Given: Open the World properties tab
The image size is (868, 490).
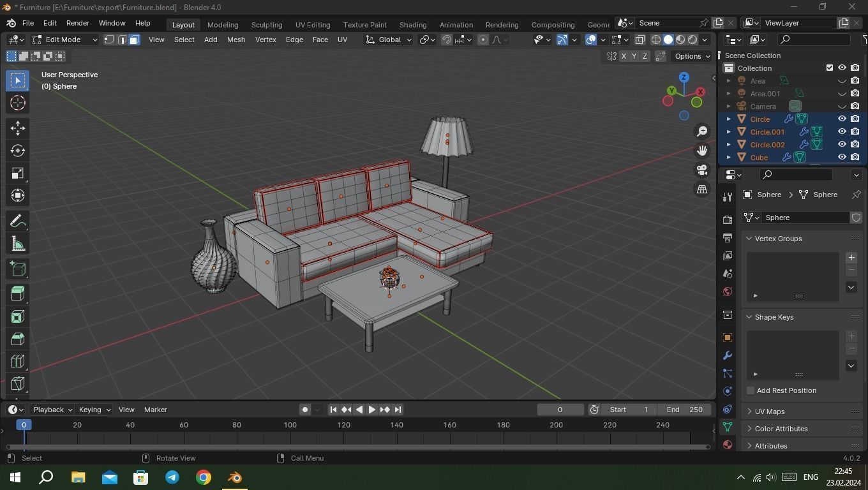Looking at the screenshot, I should coord(727,292).
